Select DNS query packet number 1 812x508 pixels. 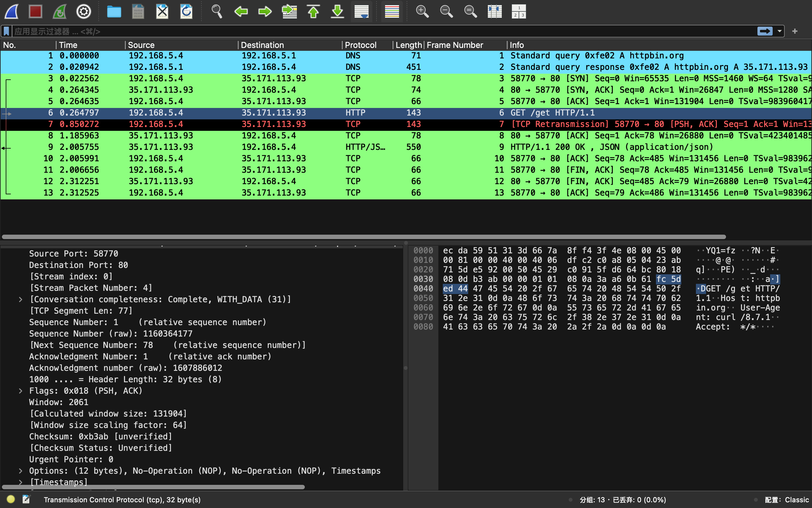point(406,56)
